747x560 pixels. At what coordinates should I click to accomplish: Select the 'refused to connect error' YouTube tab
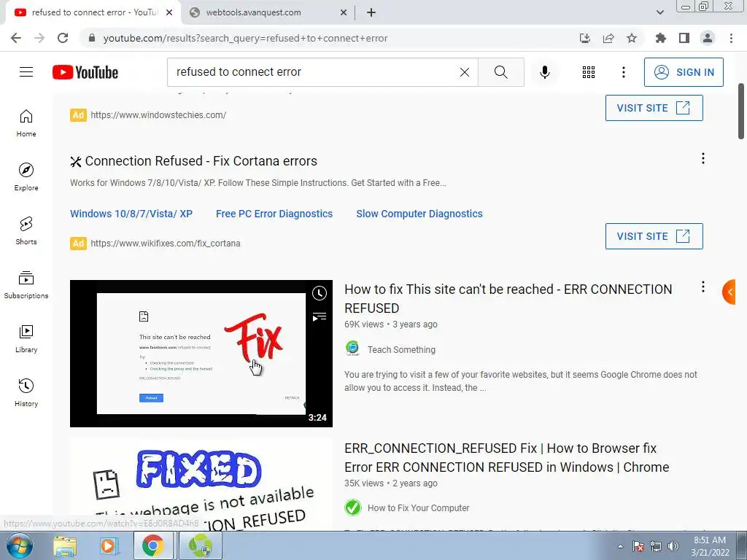pos(93,12)
